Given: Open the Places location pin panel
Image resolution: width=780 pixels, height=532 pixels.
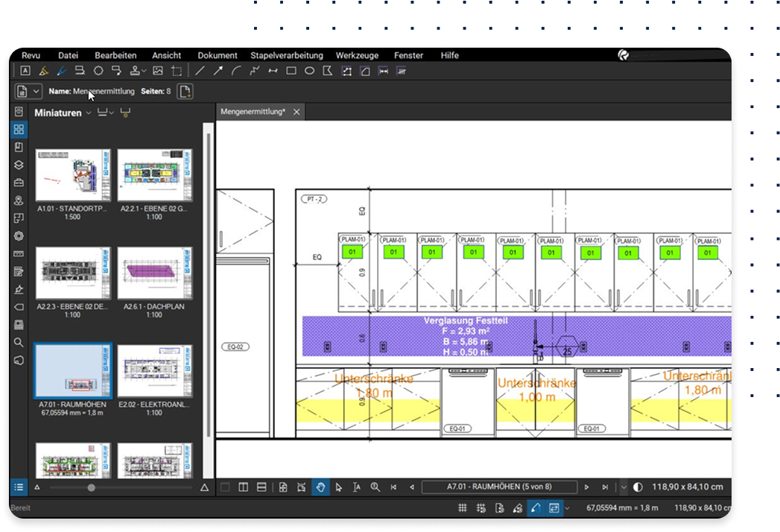Looking at the screenshot, I should [19, 200].
